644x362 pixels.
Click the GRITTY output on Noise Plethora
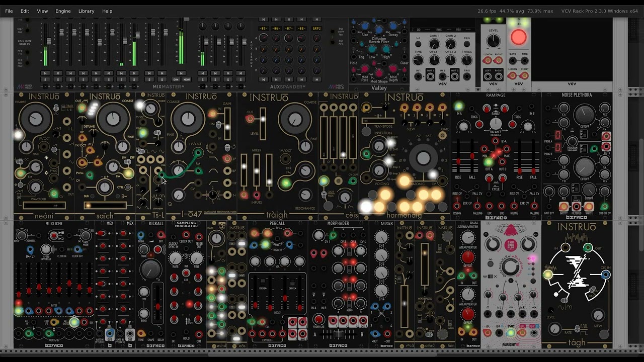coord(563,206)
